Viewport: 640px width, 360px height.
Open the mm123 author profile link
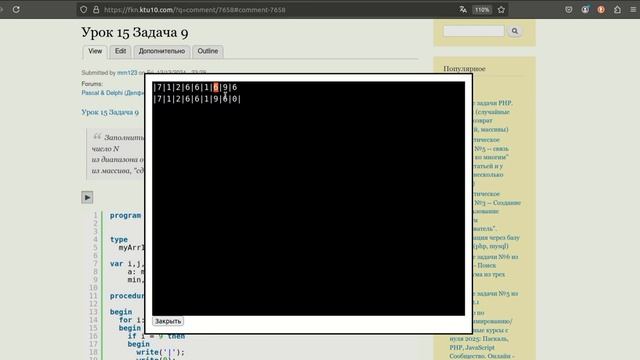[127, 73]
